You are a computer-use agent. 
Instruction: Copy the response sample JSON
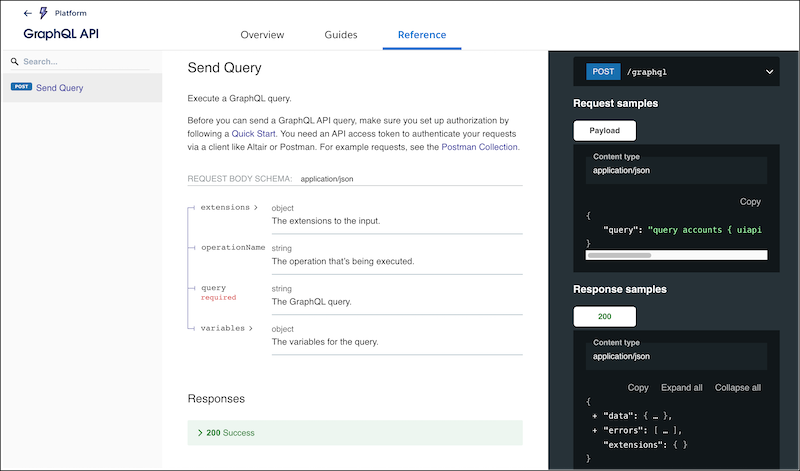tap(638, 387)
